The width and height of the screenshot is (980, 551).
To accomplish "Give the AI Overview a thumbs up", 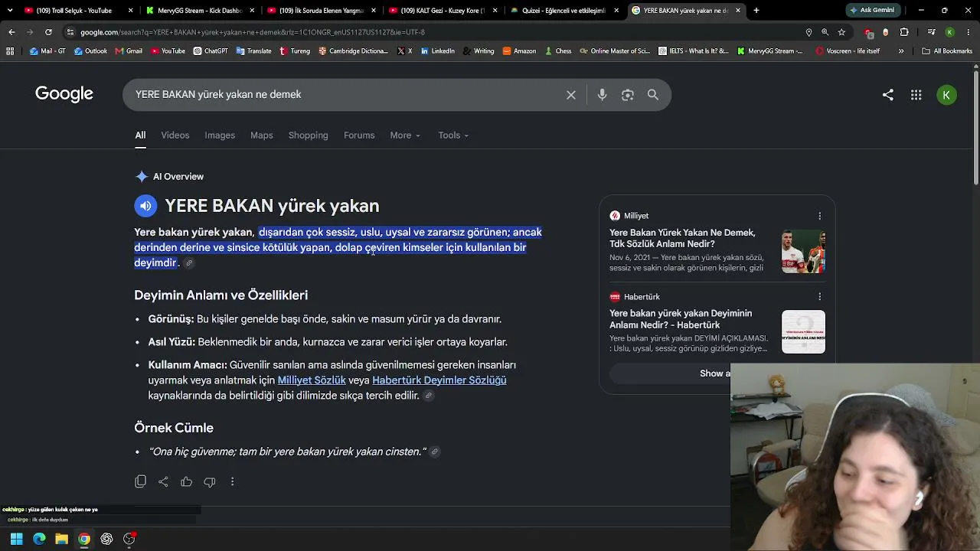I will [186, 481].
